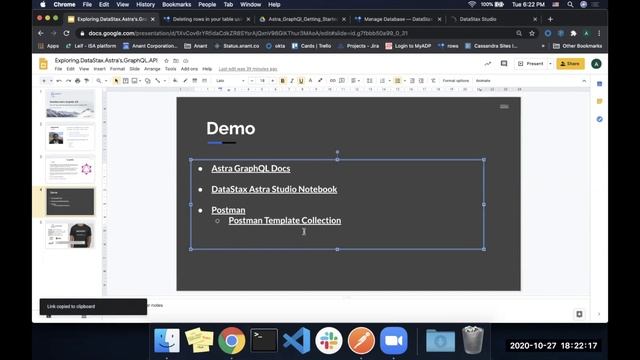Click the highlight color marker icon
This screenshot has height=360, width=640.
(320, 81)
